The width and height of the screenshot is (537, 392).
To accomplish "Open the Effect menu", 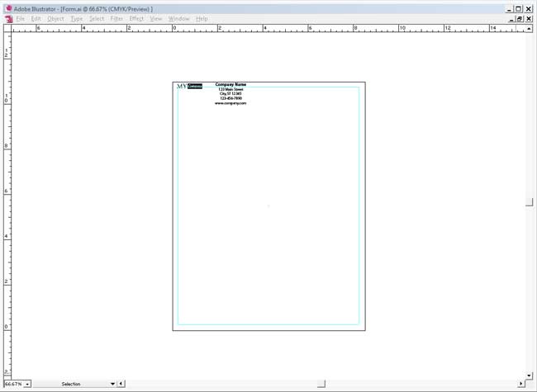I will pyautogui.click(x=136, y=19).
